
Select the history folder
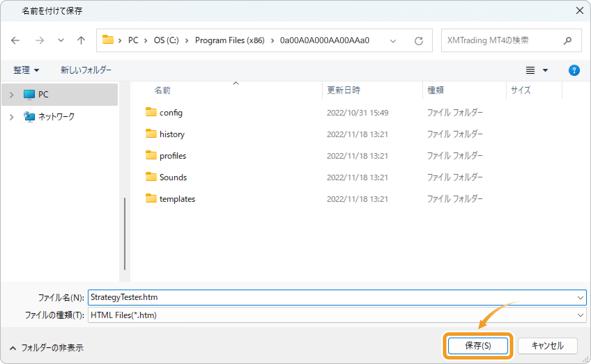(172, 134)
